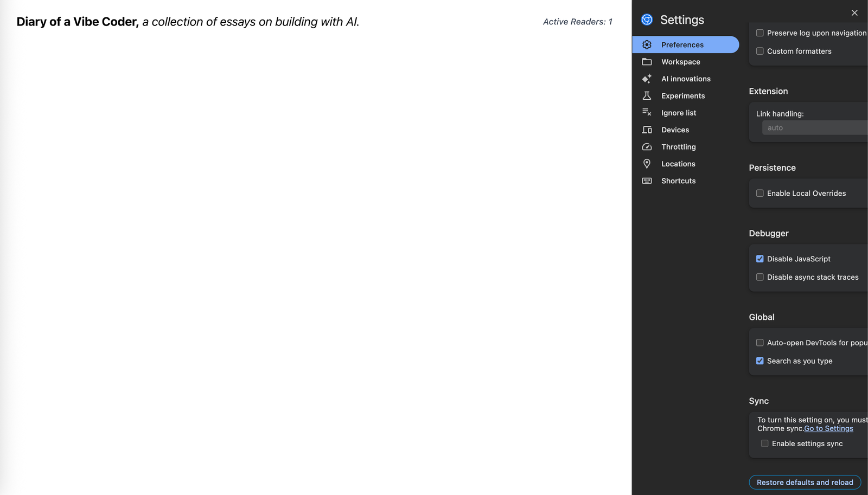
Task: Click the Preferences gear icon
Action: click(647, 45)
